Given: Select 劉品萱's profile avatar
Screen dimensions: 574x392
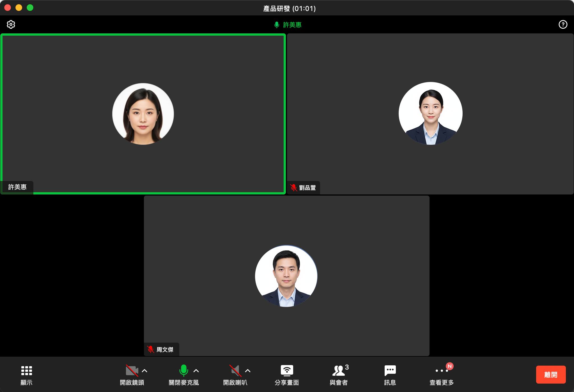Looking at the screenshot, I should pyautogui.click(x=430, y=113).
